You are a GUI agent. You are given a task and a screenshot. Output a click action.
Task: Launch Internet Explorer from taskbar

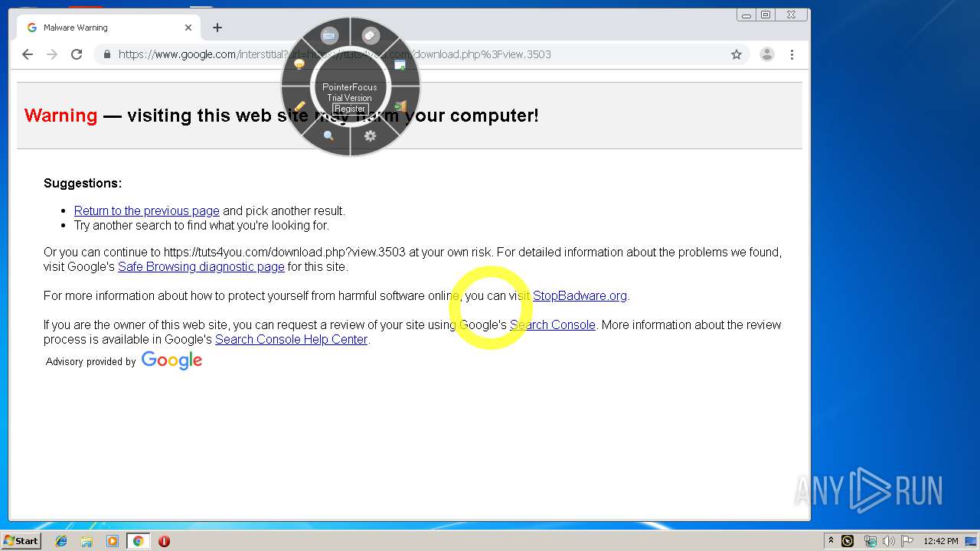click(x=61, y=541)
